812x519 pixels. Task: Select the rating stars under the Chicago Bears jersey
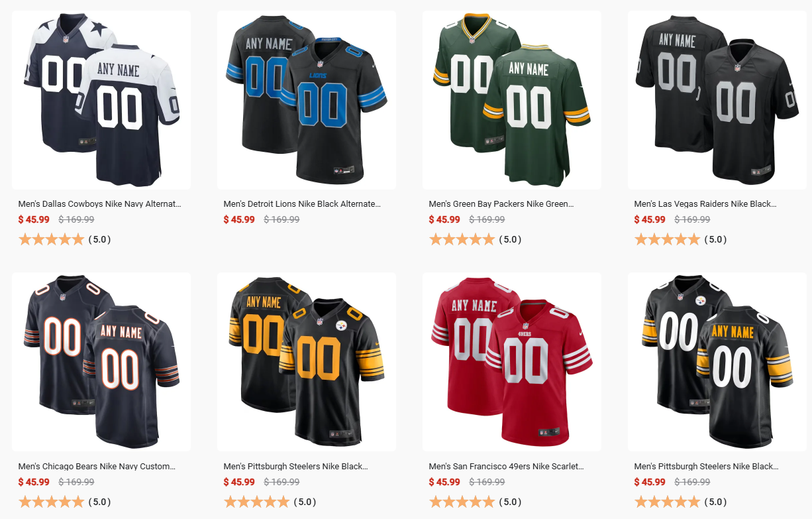51,502
